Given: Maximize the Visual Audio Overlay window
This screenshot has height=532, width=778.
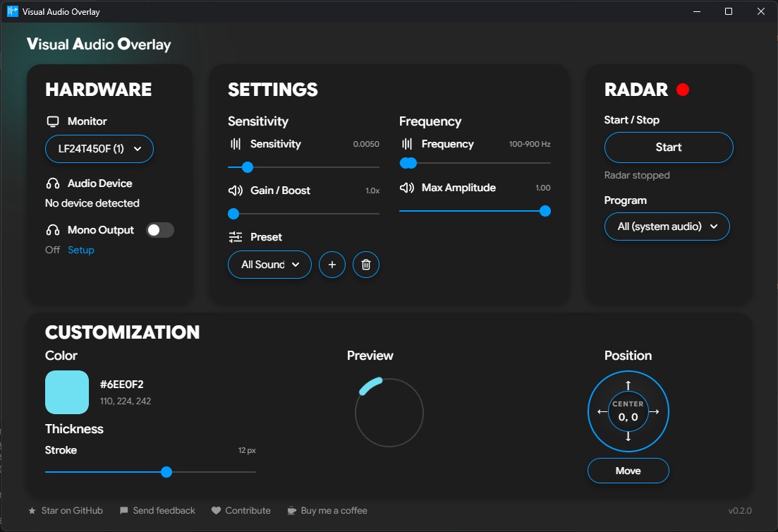Looking at the screenshot, I should pos(729,11).
